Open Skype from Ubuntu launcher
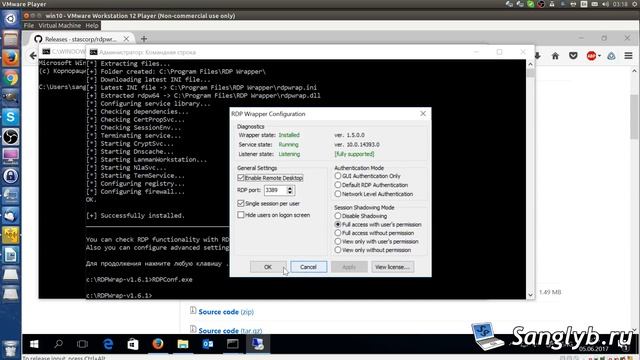 tap(11, 117)
